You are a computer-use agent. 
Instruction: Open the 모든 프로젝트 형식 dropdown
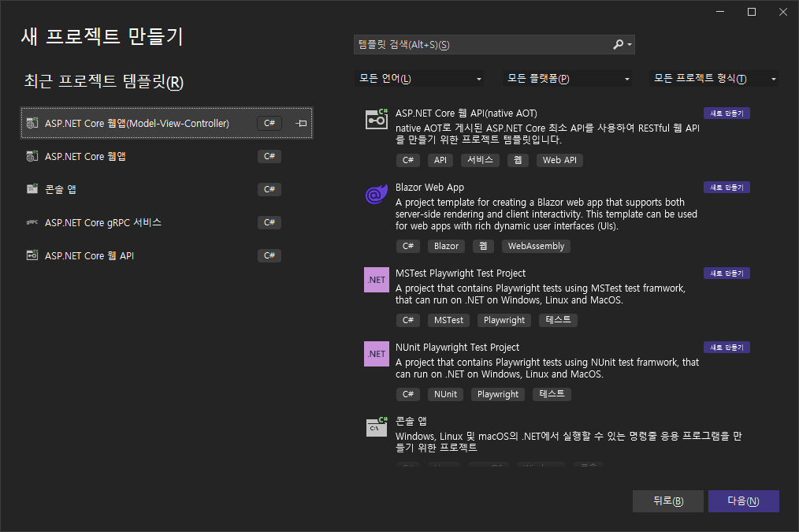coord(713,79)
